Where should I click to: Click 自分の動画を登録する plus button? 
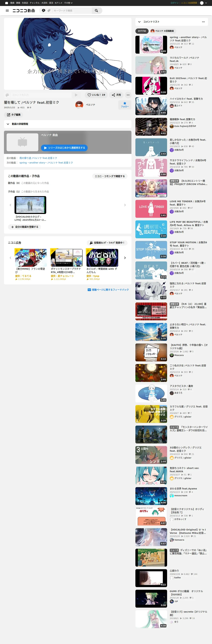24,227
